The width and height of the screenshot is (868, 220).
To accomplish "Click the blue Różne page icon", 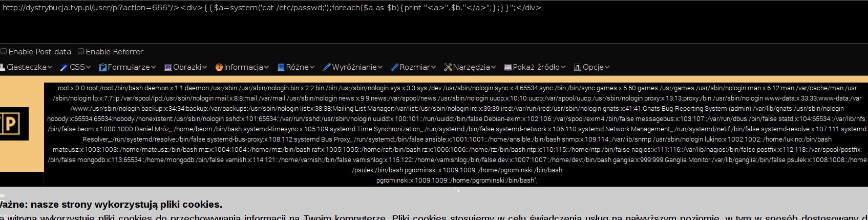I will 281,67.
